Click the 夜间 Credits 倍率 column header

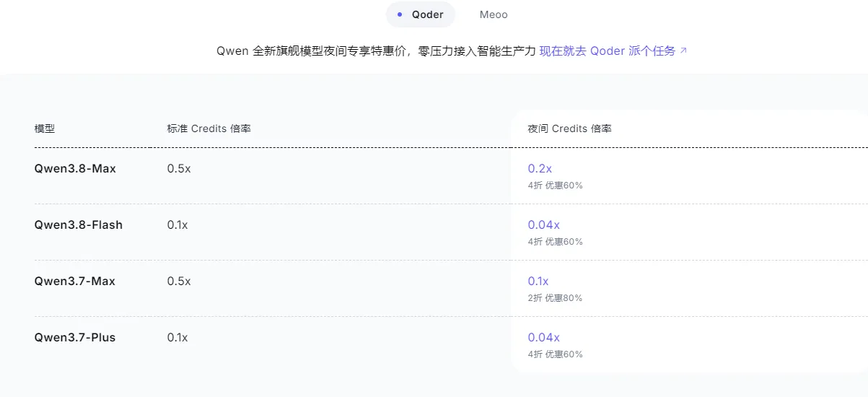click(x=570, y=128)
